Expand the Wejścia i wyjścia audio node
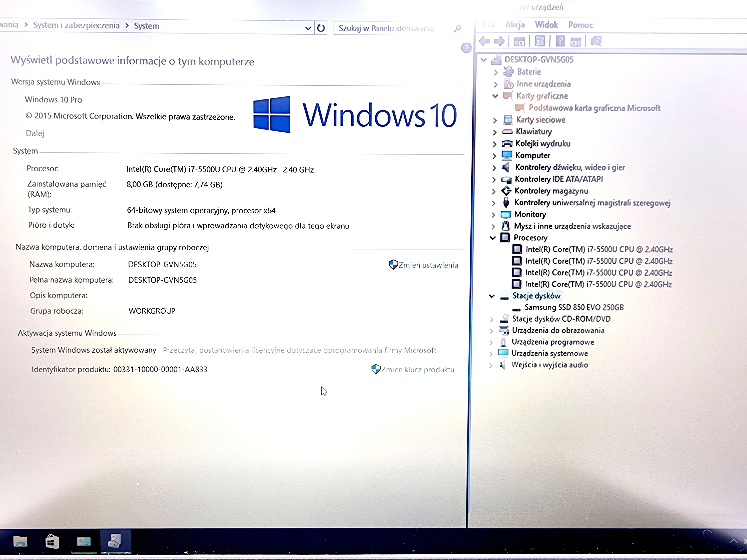747x560 pixels. tap(490, 365)
